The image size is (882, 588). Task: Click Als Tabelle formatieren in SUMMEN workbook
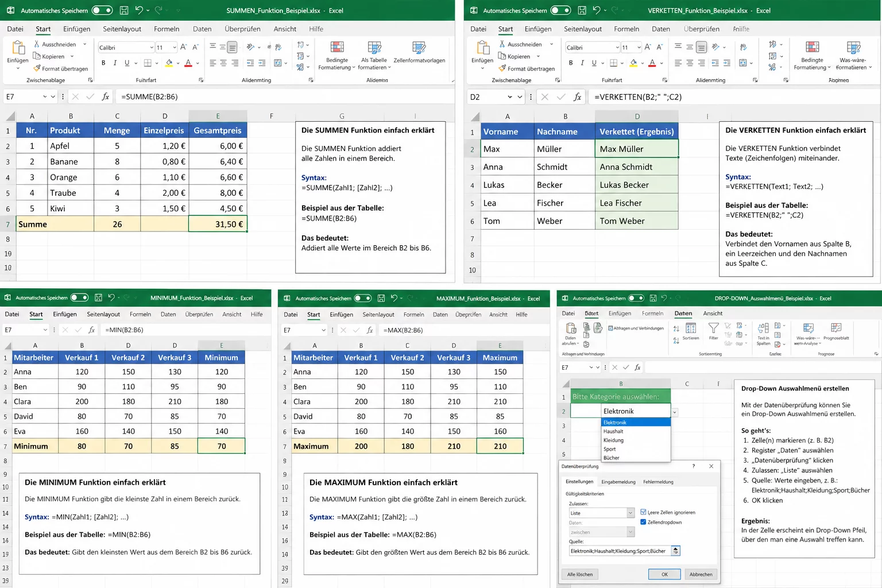pos(374,48)
